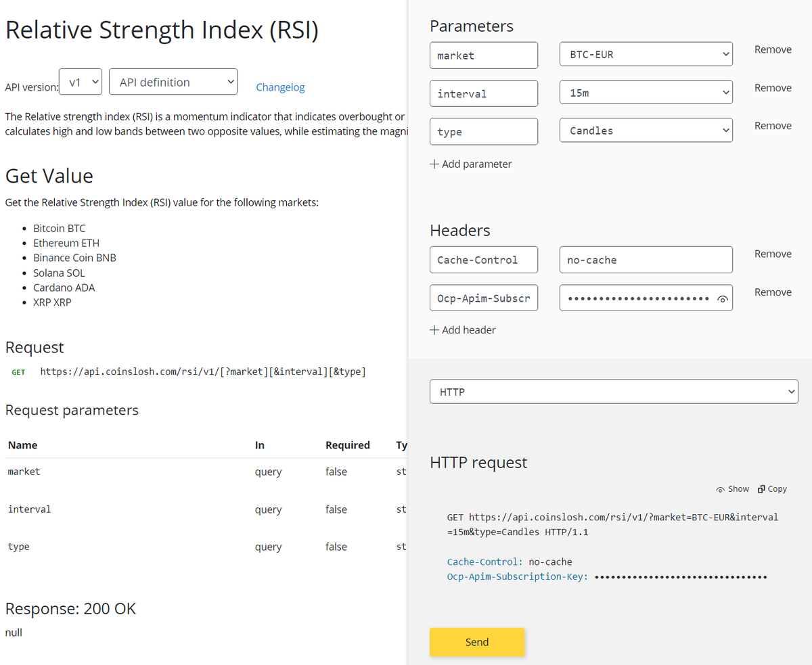The image size is (812, 665).
Task: Click the plus icon for Add header
Action: [x=434, y=330]
